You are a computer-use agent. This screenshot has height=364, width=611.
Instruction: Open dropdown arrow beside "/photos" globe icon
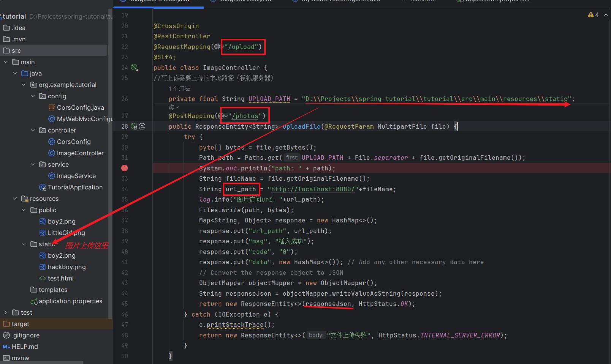point(226,116)
